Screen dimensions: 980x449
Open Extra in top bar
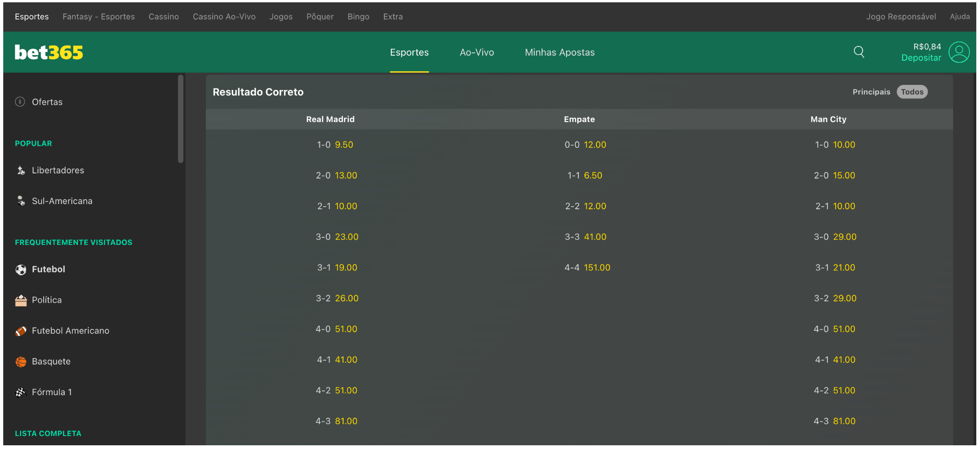pyautogui.click(x=393, y=17)
